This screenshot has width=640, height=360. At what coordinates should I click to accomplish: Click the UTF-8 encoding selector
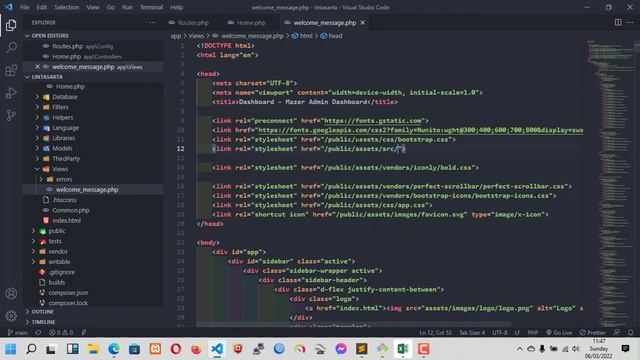(x=500, y=333)
